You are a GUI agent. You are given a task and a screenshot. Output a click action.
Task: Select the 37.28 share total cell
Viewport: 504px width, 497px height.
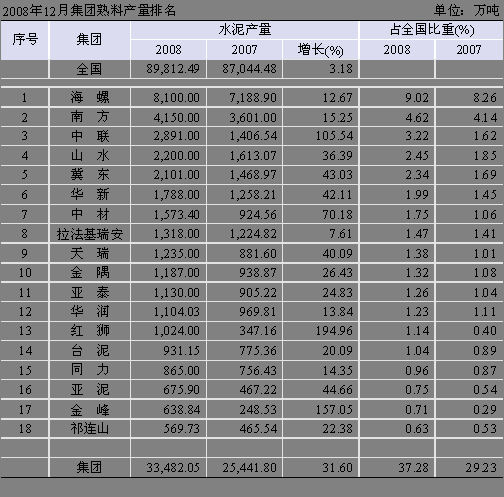(397, 468)
